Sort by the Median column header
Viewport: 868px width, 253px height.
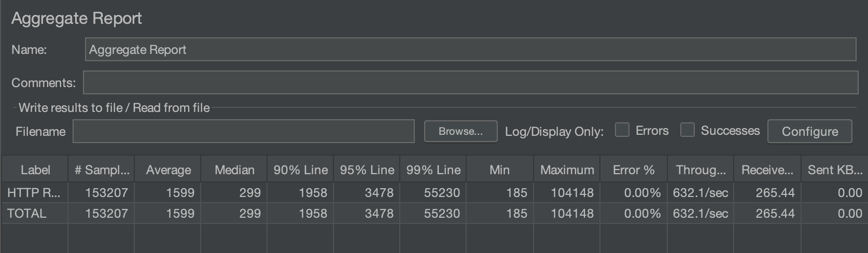pyautogui.click(x=234, y=170)
